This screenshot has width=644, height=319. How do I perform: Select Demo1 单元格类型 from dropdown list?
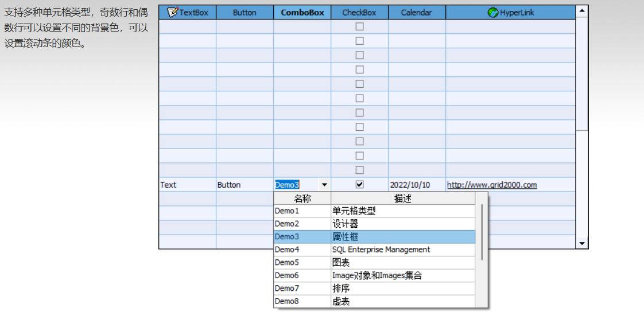pos(374,211)
